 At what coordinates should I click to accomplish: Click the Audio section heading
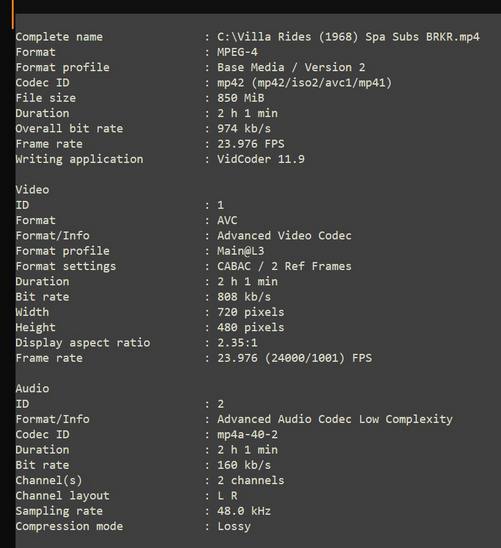click(x=32, y=389)
